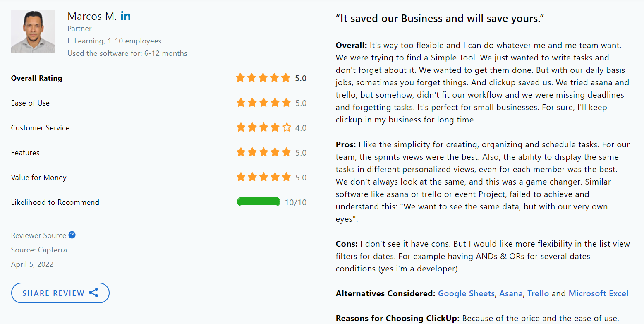
Task: Click the Source: Capterra label
Action: pyautogui.click(x=39, y=250)
